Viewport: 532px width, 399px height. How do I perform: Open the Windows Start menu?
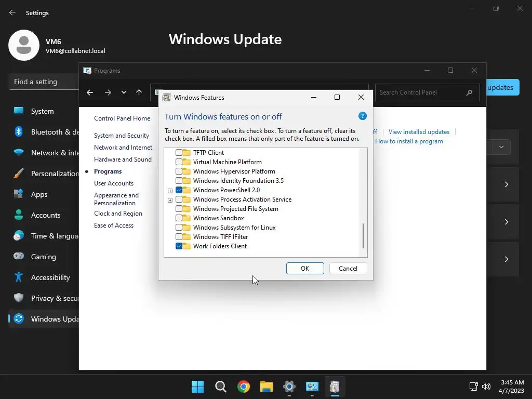pyautogui.click(x=197, y=387)
